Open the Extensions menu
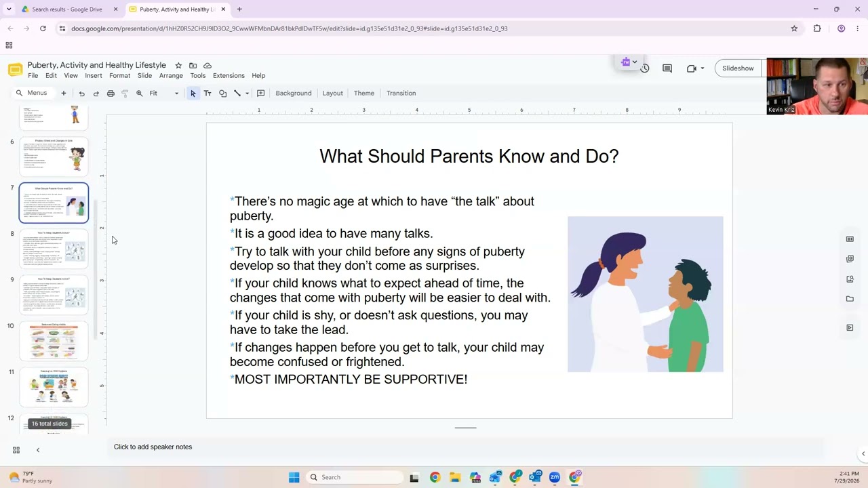Viewport: 868px width, 488px height. (x=229, y=76)
